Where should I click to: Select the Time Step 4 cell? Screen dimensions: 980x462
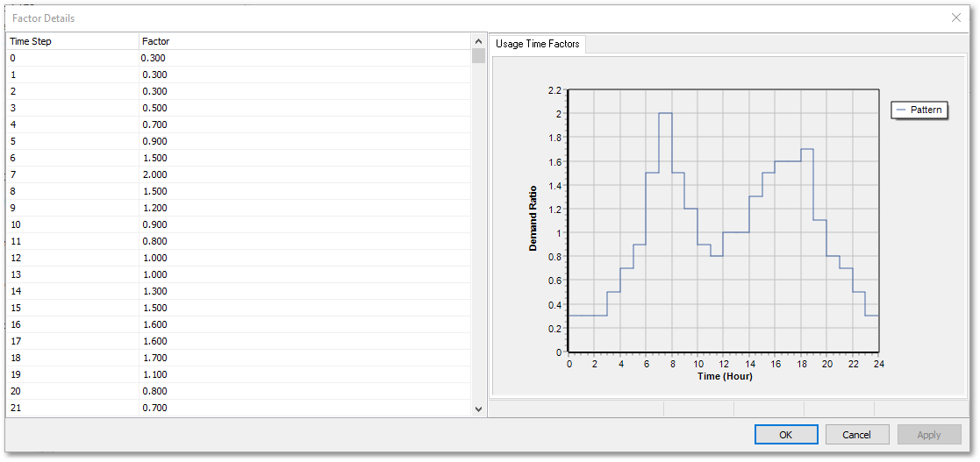coord(73,124)
